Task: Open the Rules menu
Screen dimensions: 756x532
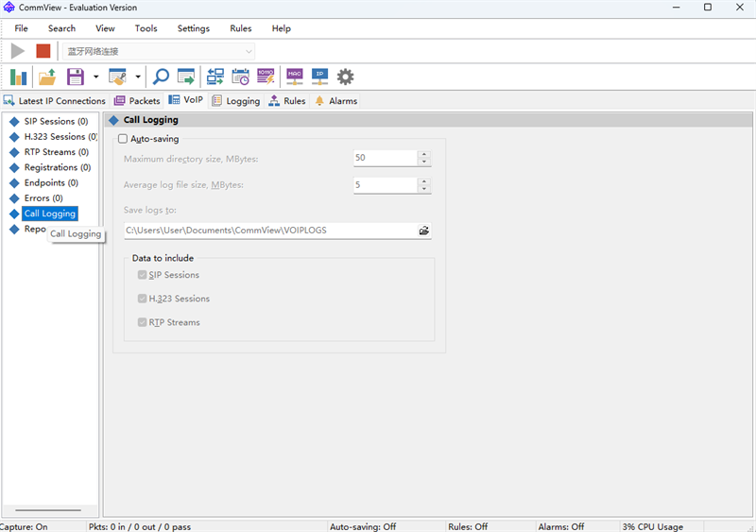Action: click(241, 28)
